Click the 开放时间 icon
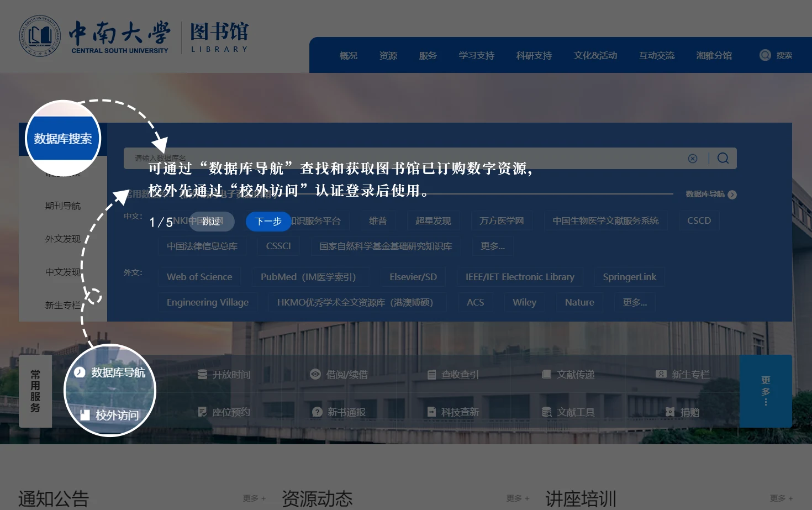This screenshot has width=812, height=510. tap(202, 375)
